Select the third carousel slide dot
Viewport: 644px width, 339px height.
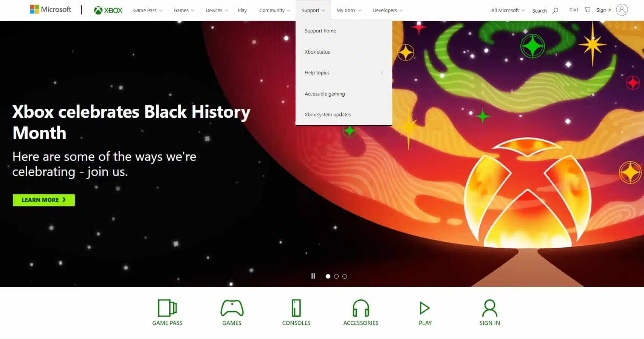click(x=345, y=276)
